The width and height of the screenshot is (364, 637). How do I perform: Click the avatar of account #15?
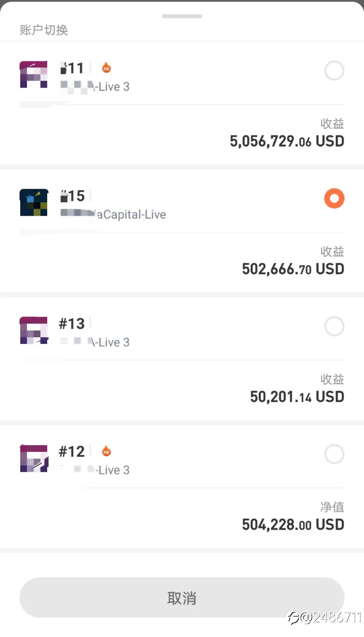tap(34, 202)
